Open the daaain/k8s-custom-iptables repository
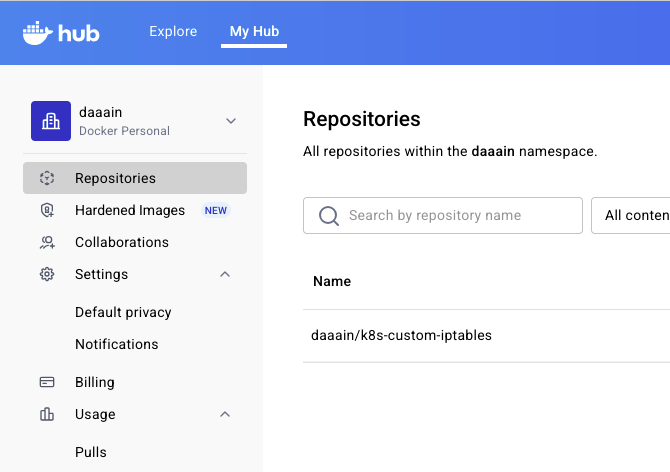 pos(401,335)
